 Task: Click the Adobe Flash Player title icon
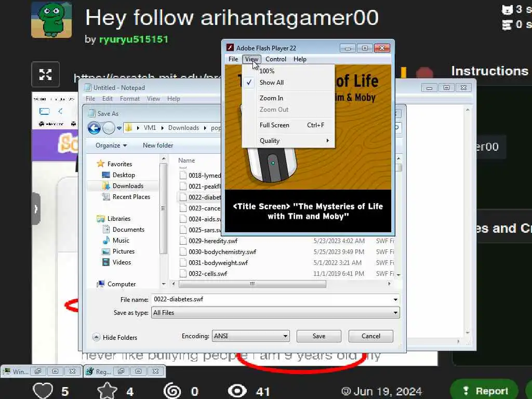coord(230,48)
